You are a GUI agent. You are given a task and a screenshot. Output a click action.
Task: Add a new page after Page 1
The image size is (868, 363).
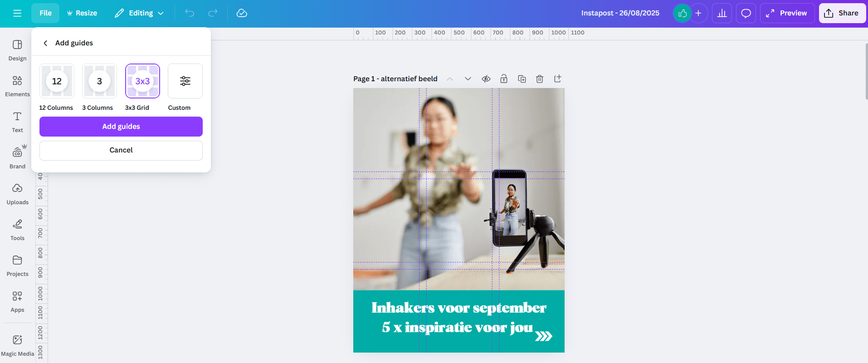click(558, 79)
